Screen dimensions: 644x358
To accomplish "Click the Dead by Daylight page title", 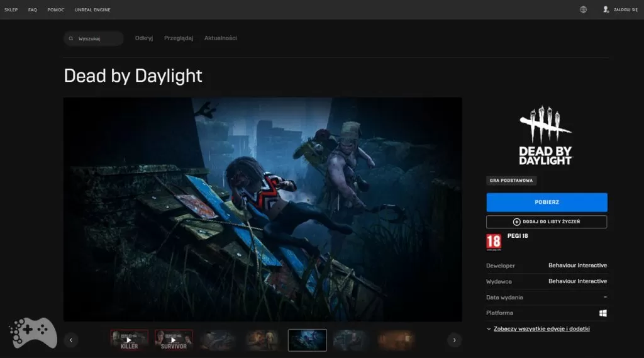I will click(x=133, y=76).
